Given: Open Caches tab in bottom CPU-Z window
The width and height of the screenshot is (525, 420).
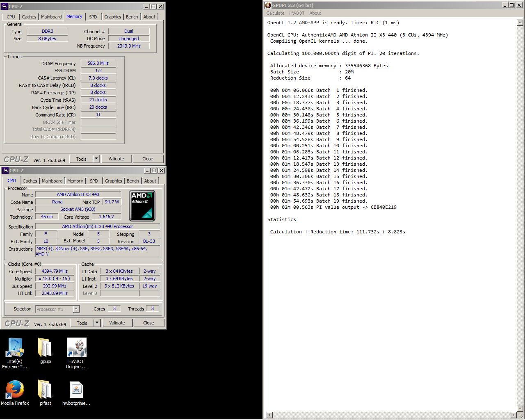Looking at the screenshot, I should coord(30,181).
